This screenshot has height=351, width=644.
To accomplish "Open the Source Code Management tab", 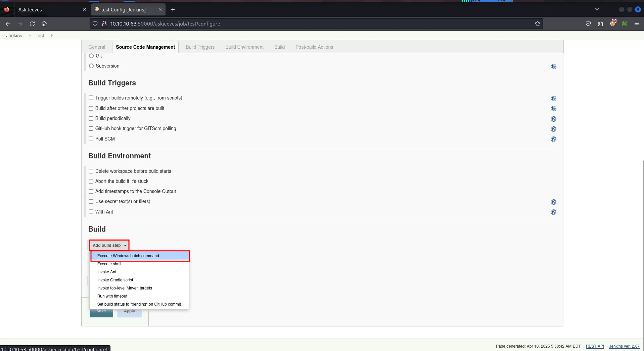I will click(145, 47).
